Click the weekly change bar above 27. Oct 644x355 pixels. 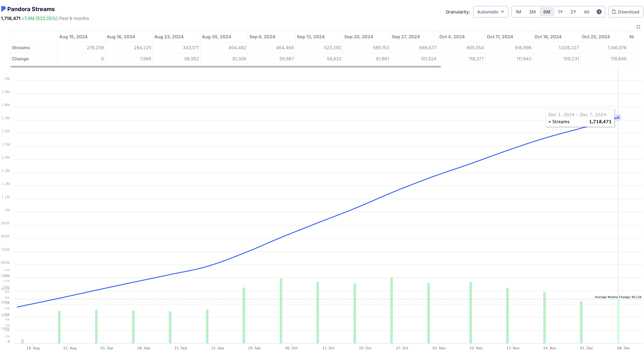392,310
